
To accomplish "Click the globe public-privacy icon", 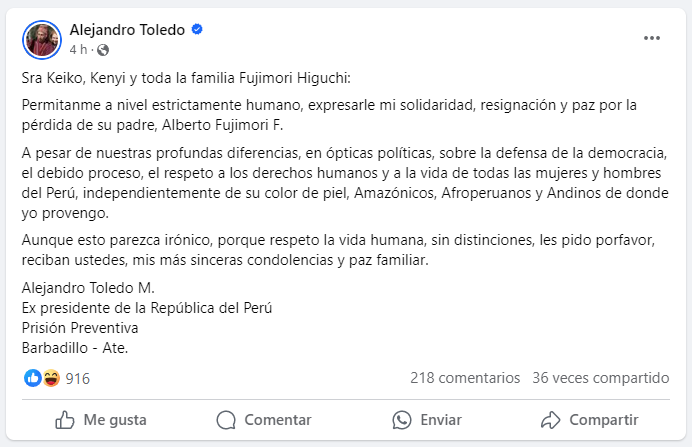I will pos(102,49).
